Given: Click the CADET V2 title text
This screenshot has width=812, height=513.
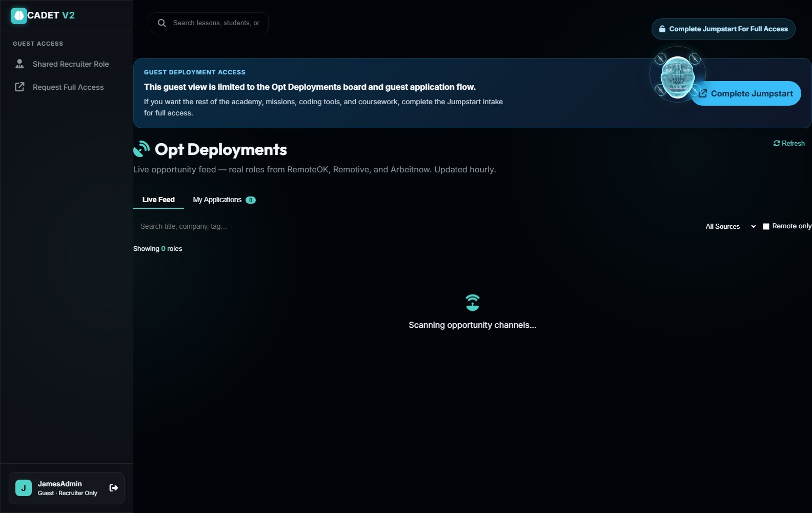Looking at the screenshot, I should [51, 15].
